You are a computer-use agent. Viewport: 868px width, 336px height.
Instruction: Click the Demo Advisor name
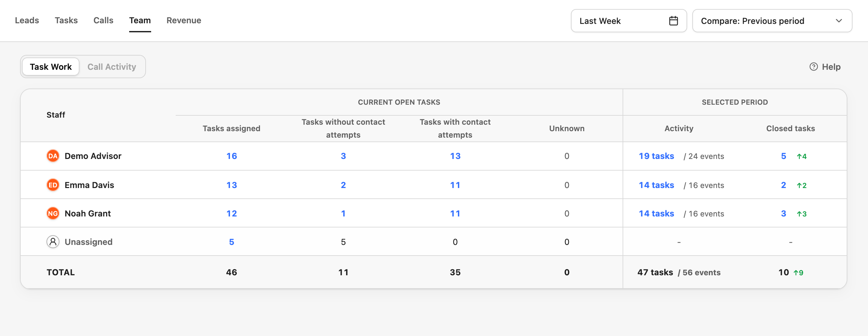93,156
